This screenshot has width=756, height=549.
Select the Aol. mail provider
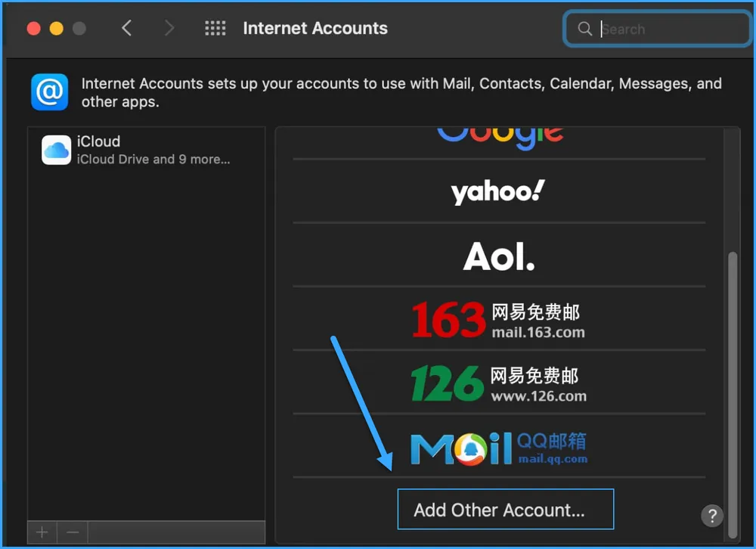coord(498,256)
